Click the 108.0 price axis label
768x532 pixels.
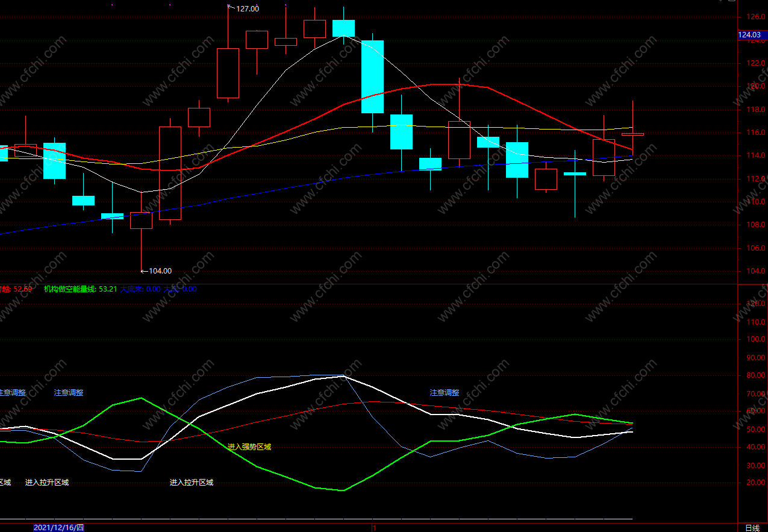tap(756, 225)
